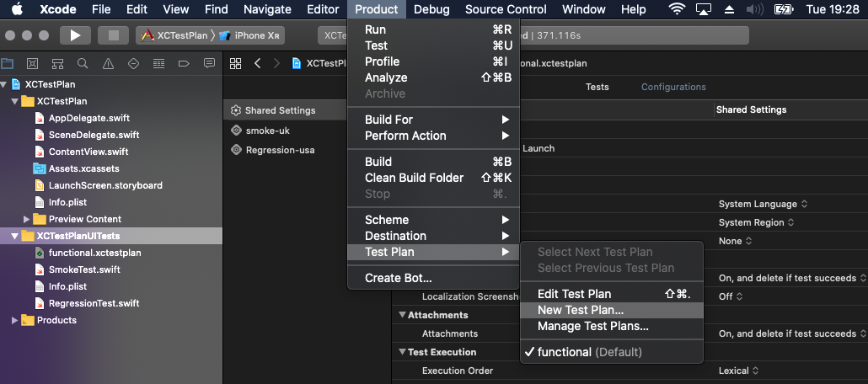Open SmokeTest.swift in the navigator

click(x=83, y=269)
